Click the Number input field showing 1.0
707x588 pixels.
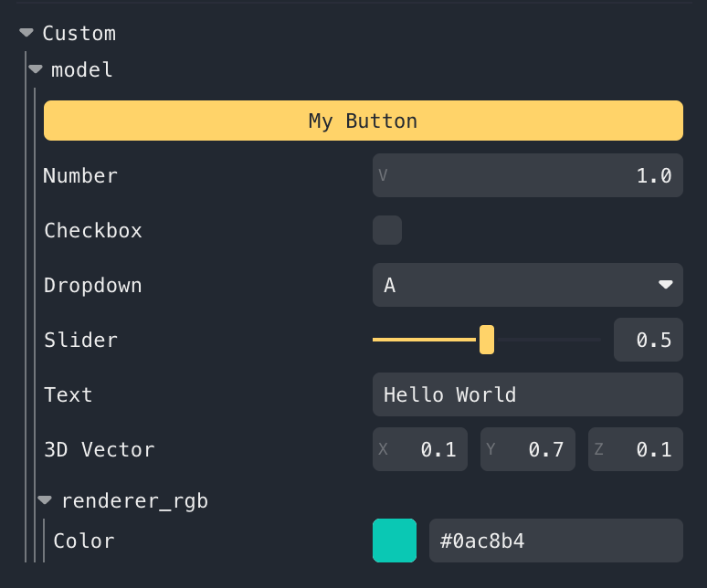527,175
